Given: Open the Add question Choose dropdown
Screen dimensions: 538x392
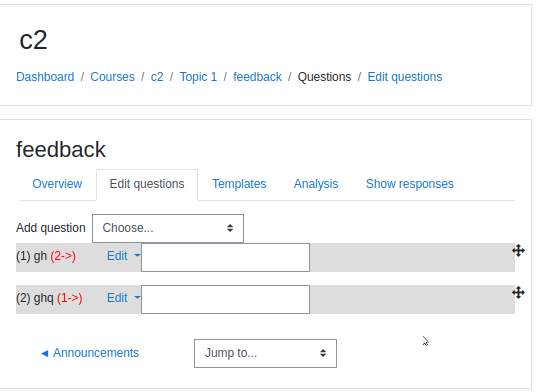Looking at the screenshot, I should (x=168, y=228).
